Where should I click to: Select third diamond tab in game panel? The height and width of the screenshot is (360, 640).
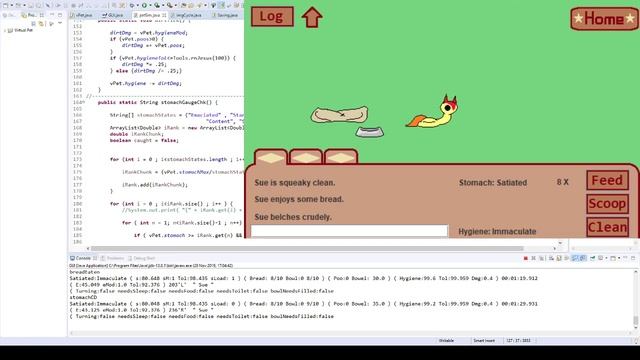pos(341,157)
